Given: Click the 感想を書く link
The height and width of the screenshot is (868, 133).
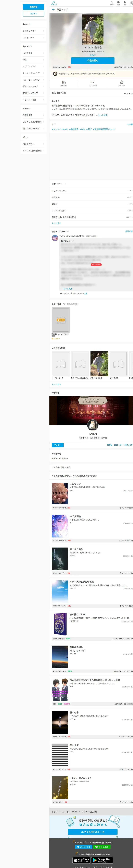Looking at the screenshot, I should (129, 231).
